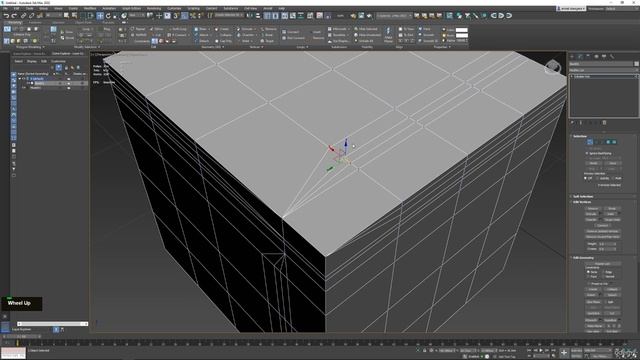Click the Target Weld button
The width and height of the screenshot is (640, 360).
click(x=612, y=220)
